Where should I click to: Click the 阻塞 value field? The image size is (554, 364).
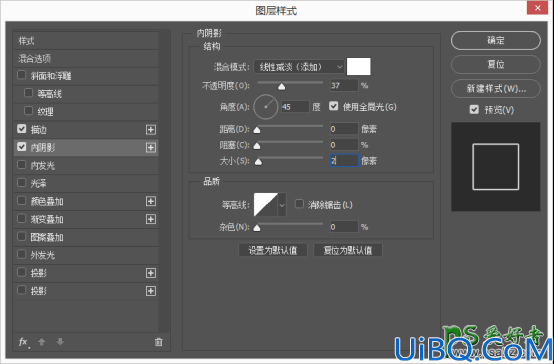(344, 145)
